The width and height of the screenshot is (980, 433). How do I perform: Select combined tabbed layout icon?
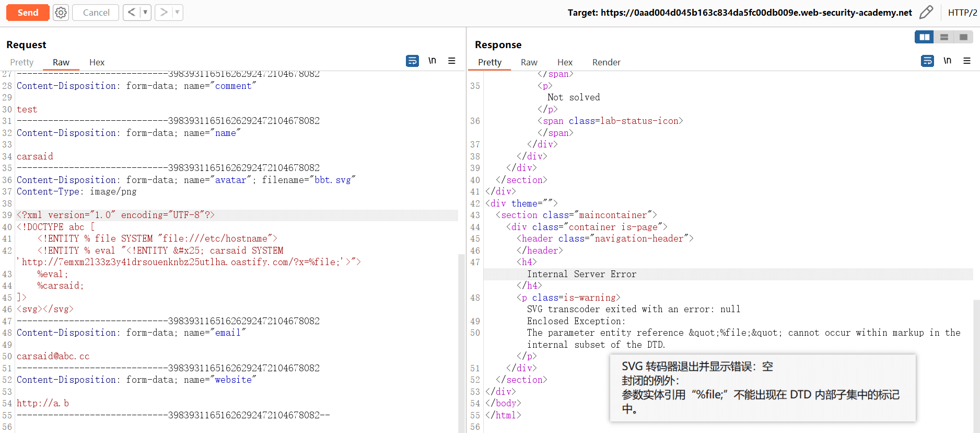pos(963,37)
